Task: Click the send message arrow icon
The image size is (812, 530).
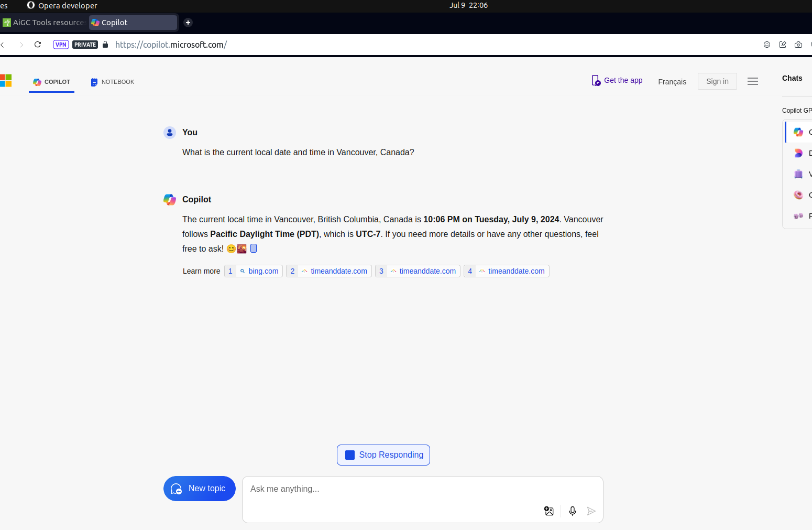Action: 591,511
